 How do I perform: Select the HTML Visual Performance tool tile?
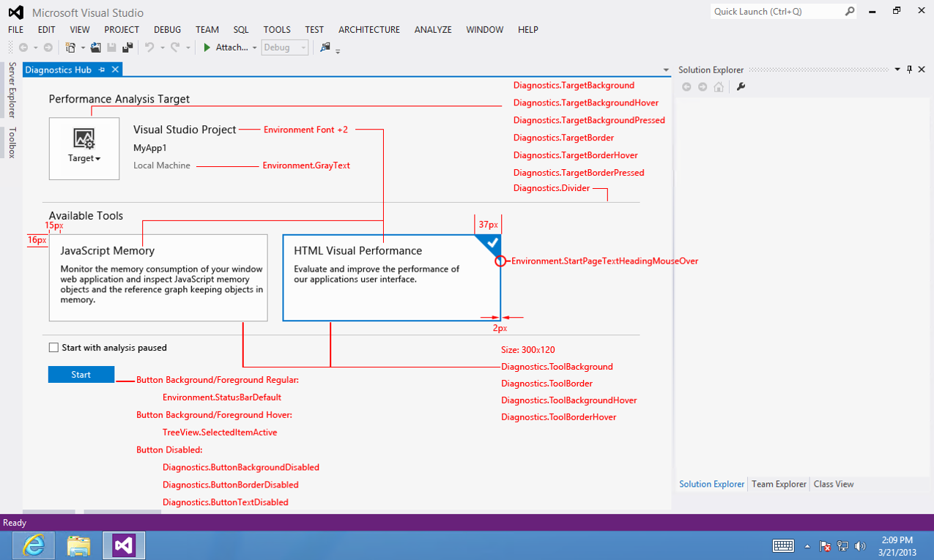(392, 277)
